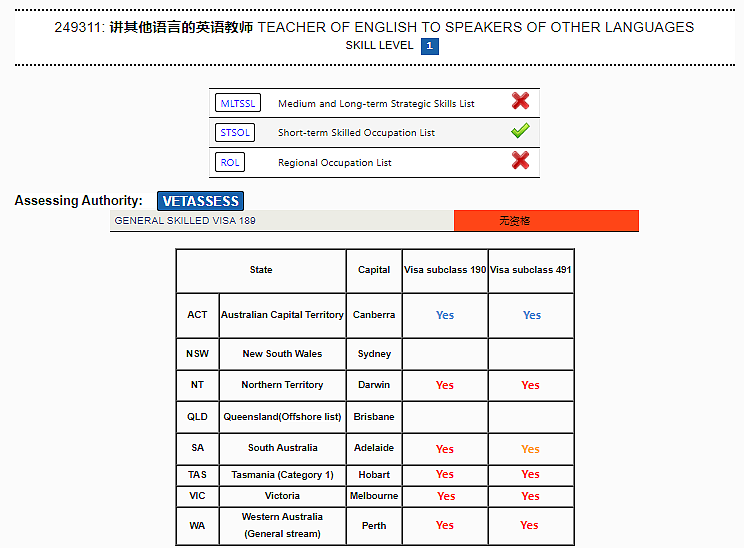Click the Northern Territory 190 Yes link
Viewport: 744px width, 548px height.
pos(445,385)
